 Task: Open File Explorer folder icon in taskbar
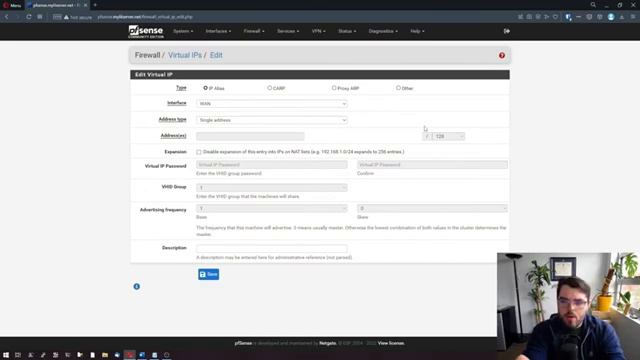pos(105,355)
